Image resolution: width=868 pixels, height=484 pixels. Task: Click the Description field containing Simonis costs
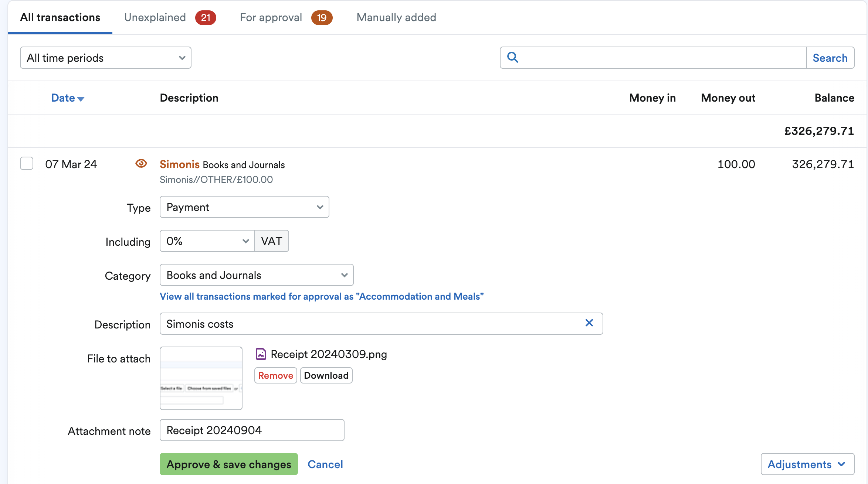pyautogui.click(x=382, y=324)
